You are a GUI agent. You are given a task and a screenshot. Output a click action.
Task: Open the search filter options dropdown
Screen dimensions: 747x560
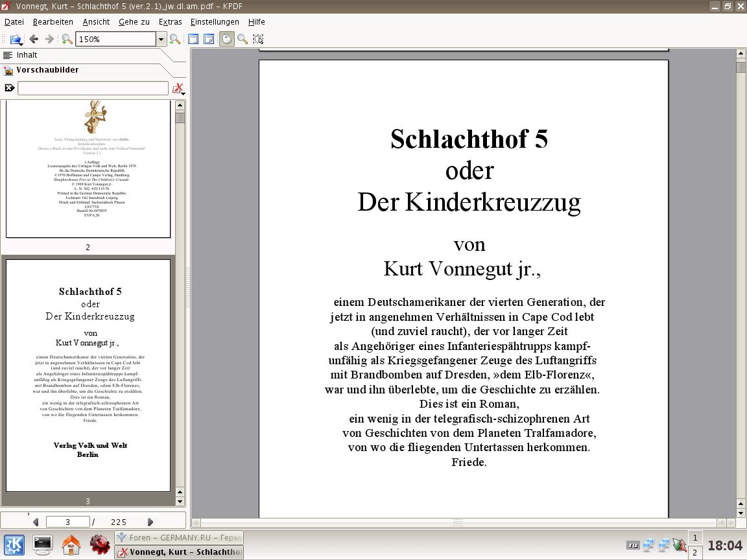179,89
